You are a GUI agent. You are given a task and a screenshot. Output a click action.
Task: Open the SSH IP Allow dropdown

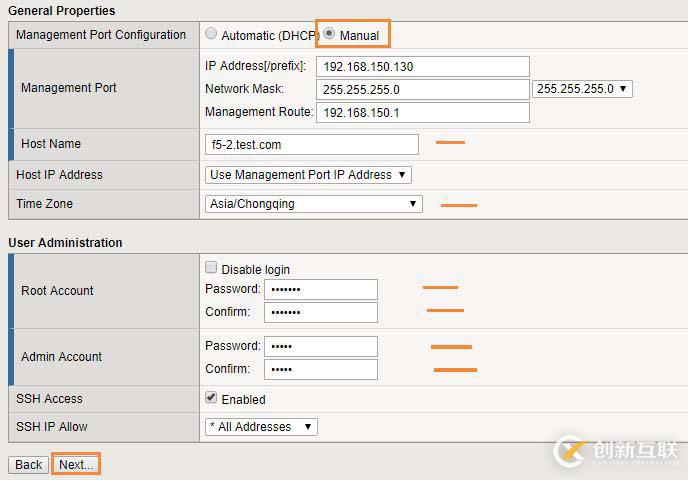pyautogui.click(x=260, y=427)
